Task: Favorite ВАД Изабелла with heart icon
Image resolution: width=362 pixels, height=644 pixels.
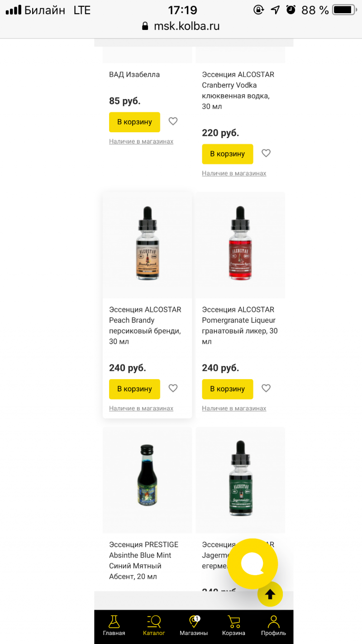Action: 173,121
